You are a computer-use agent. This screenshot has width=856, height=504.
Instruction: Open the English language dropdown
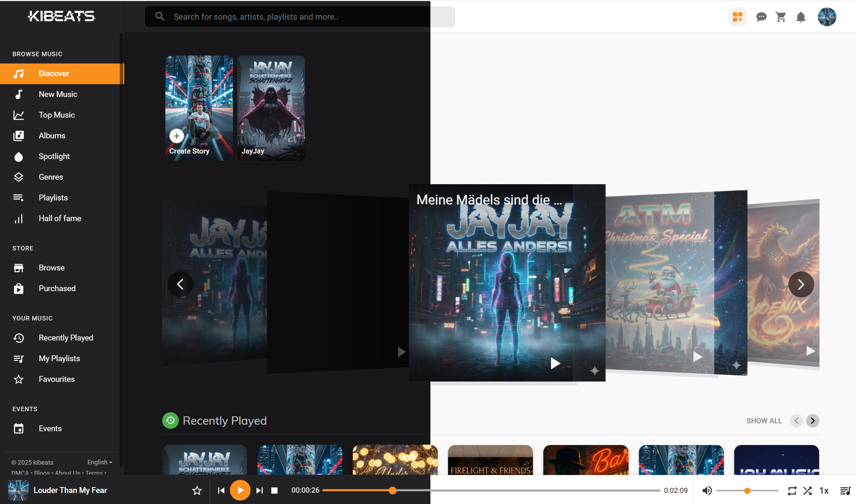pos(99,462)
